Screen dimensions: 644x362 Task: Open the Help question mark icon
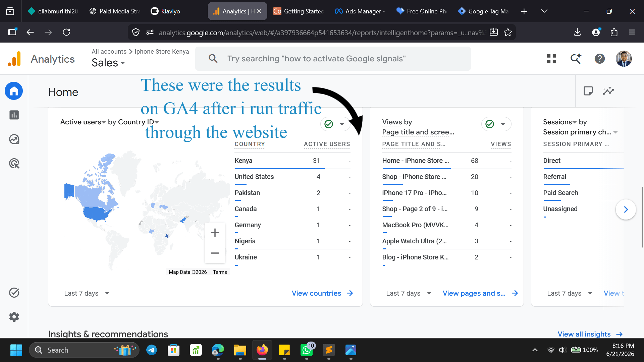click(600, 59)
